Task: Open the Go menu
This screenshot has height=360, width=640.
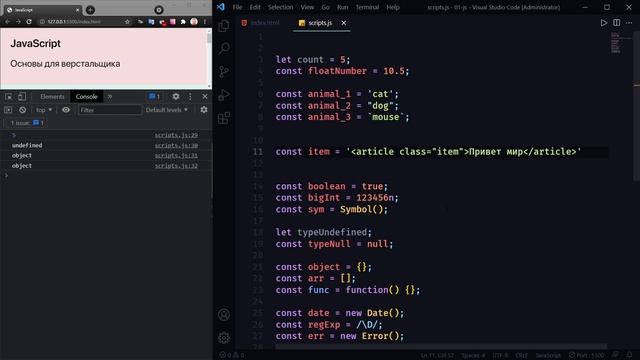Action: [325, 7]
